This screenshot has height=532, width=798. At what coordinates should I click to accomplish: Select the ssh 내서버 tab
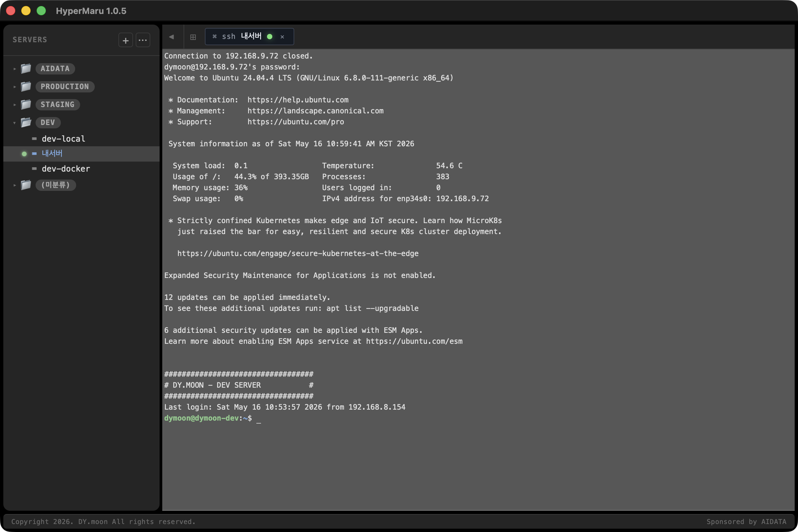[x=249, y=37]
